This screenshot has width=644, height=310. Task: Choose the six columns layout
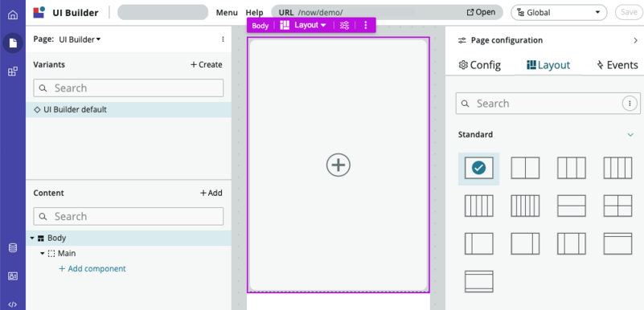(525, 206)
